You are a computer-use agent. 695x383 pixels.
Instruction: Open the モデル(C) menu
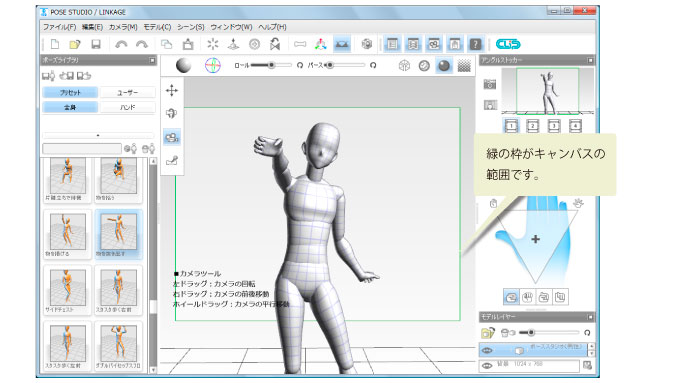click(157, 27)
